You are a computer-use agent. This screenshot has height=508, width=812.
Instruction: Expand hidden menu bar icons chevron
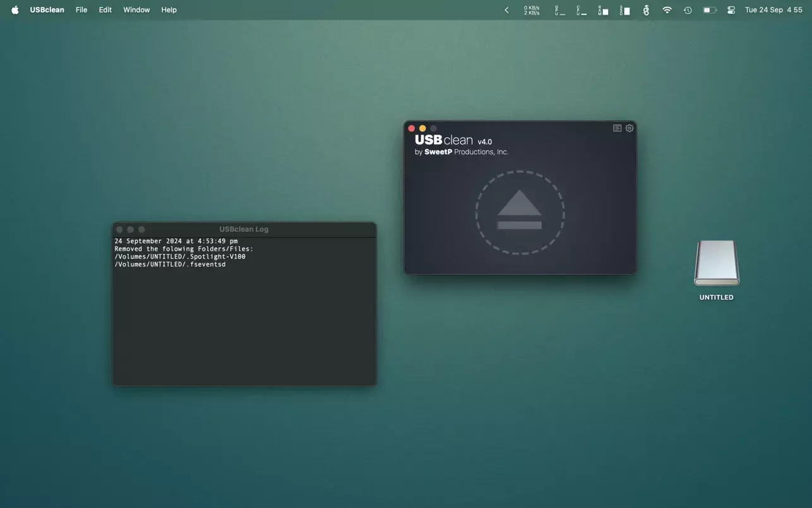coord(506,10)
